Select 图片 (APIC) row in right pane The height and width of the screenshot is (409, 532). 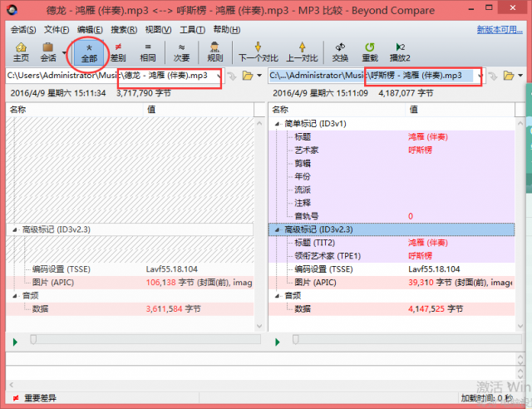click(392, 283)
